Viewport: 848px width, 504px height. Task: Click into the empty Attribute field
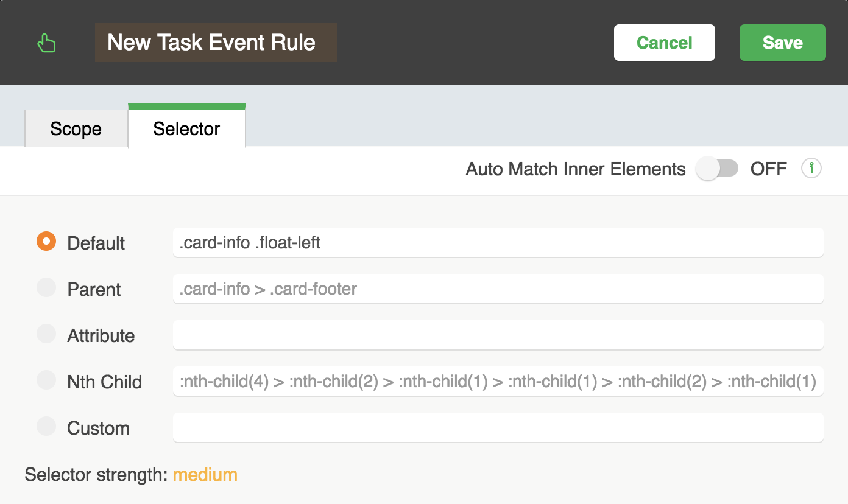coord(498,335)
